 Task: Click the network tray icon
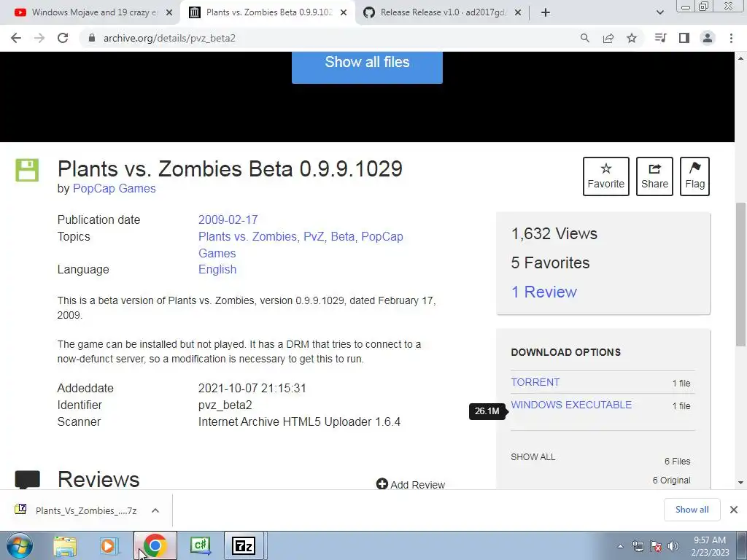point(638,546)
